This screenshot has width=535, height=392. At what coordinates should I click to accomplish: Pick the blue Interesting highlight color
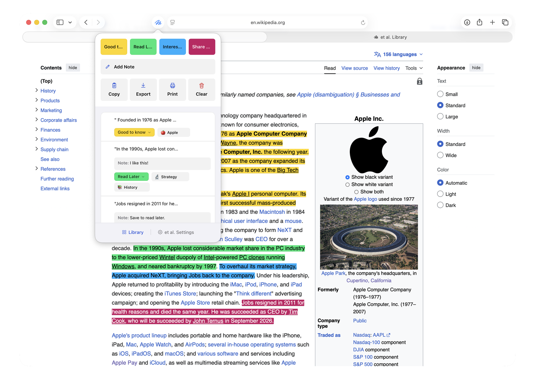click(x=173, y=47)
